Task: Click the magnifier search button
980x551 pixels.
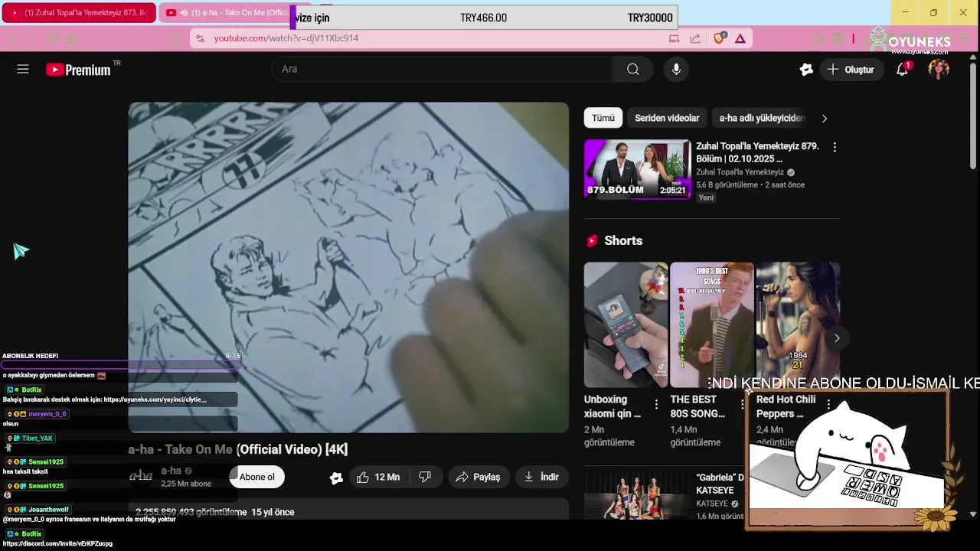Action: 632,69
